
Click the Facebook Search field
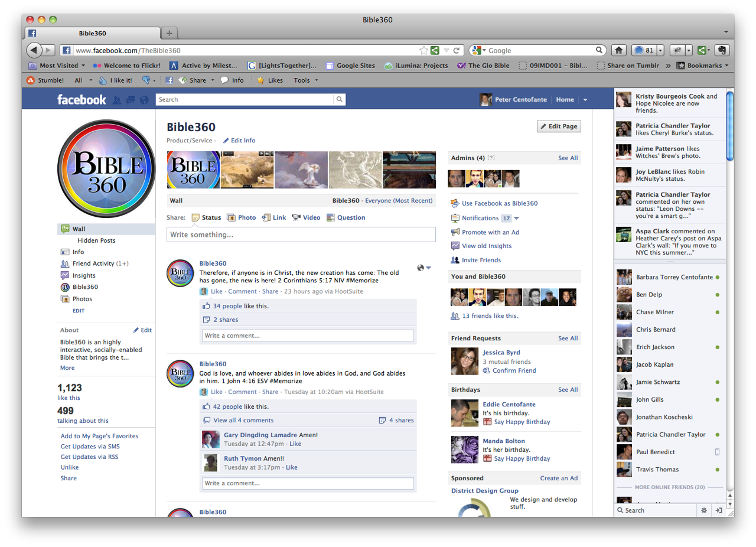tap(245, 100)
